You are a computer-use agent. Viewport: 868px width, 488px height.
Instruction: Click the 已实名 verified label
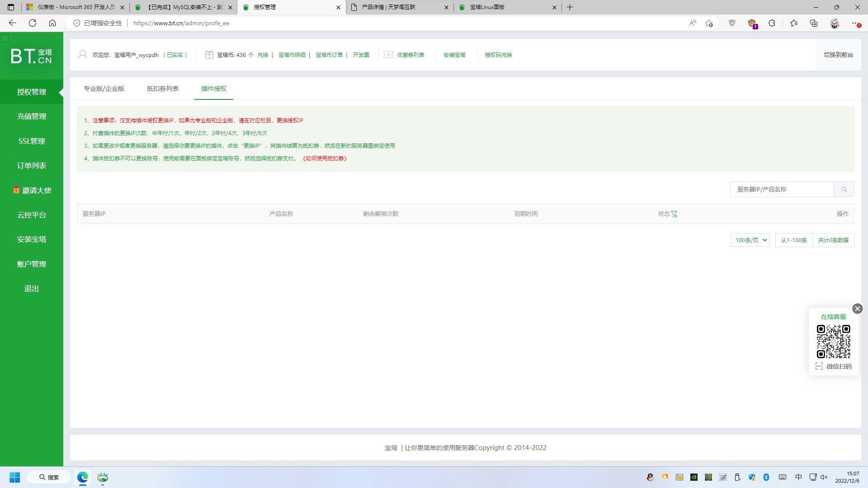pos(175,55)
